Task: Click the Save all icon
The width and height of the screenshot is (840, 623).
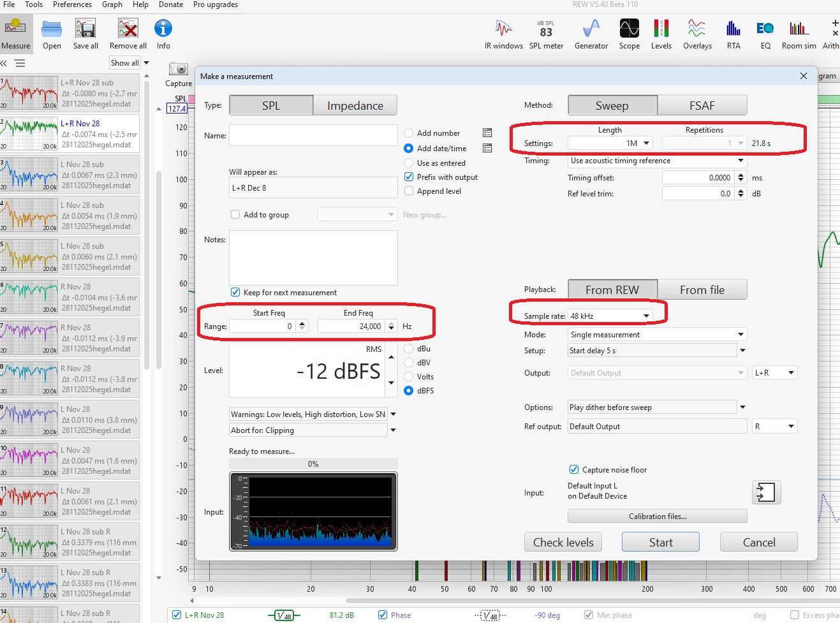Action: [85, 33]
